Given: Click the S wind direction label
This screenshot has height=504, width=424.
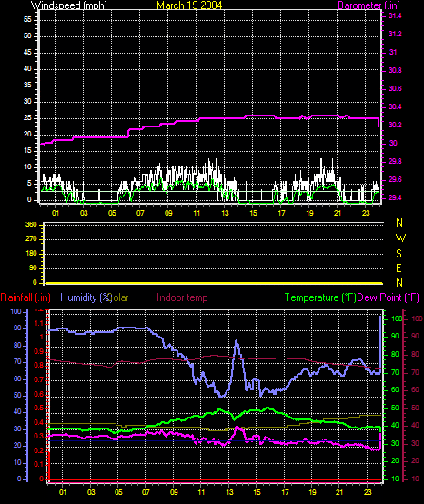Looking at the screenshot, I should 399,253.
